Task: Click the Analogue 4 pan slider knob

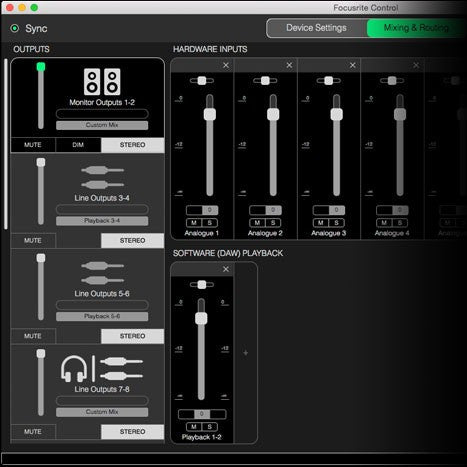Action: point(392,81)
